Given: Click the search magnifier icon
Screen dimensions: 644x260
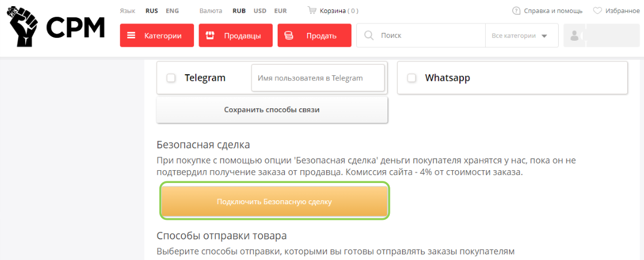Looking at the screenshot, I should 369,36.
